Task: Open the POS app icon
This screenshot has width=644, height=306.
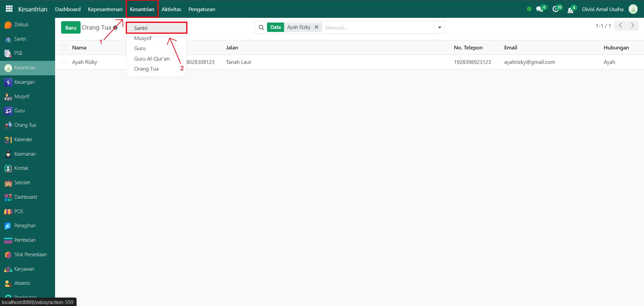Action: point(8,212)
